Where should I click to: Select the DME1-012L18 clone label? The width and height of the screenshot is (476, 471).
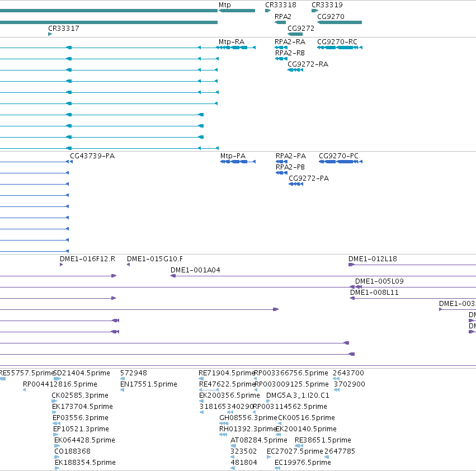click(373, 259)
